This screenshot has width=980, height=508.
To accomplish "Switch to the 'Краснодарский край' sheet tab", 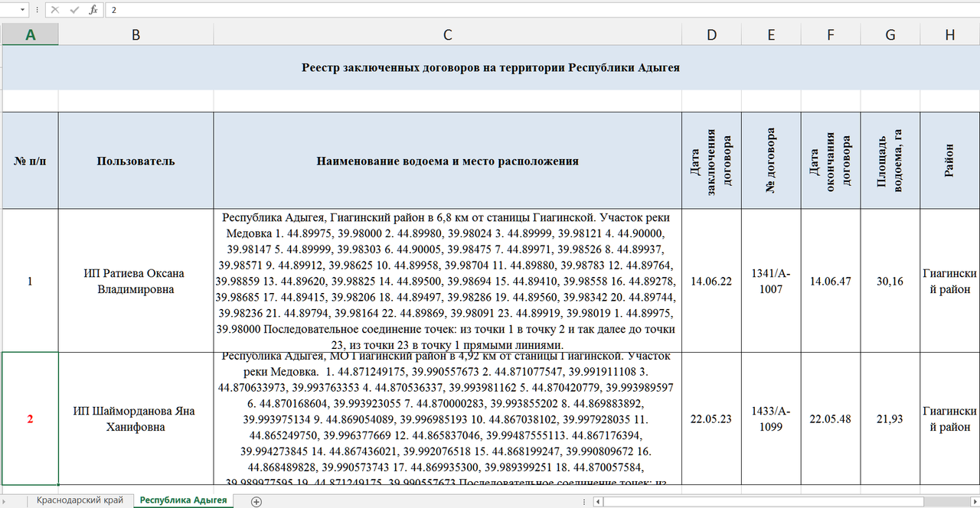I will tap(80, 500).
